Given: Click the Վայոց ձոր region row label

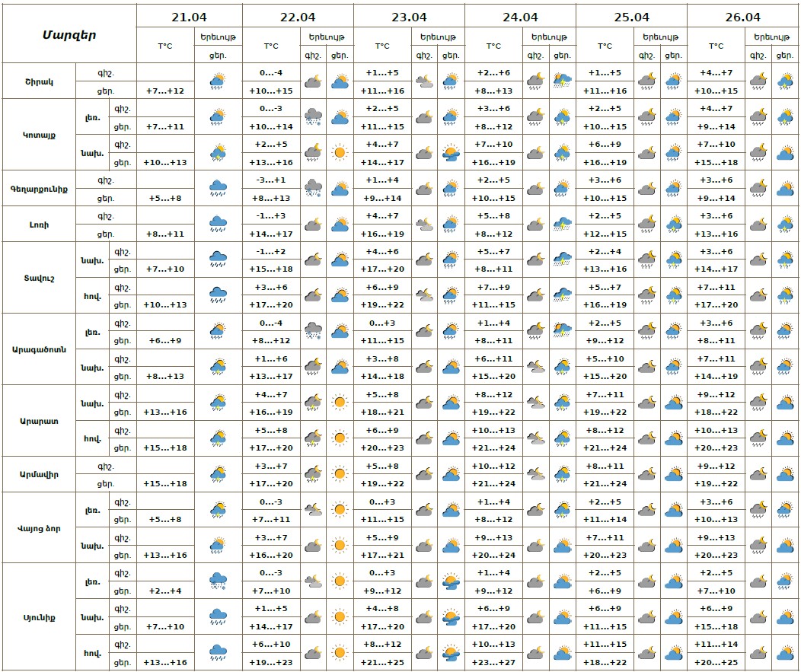Looking at the screenshot, I should [x=39, y=528].
